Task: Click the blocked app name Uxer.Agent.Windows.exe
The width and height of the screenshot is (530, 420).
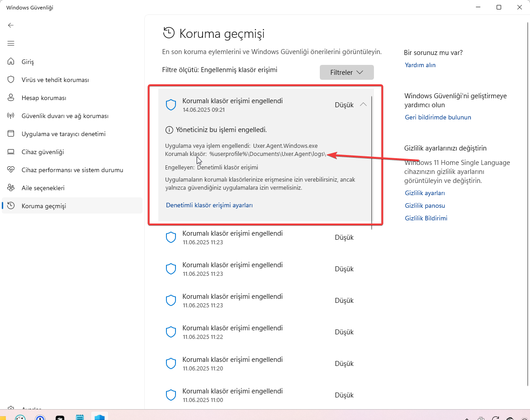Action: tap(285, 146)
